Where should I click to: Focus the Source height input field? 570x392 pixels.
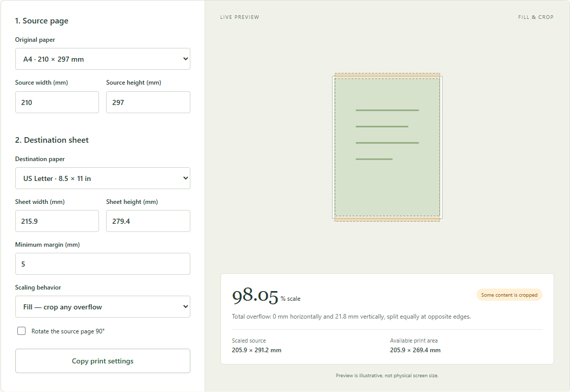pos(148,102)
